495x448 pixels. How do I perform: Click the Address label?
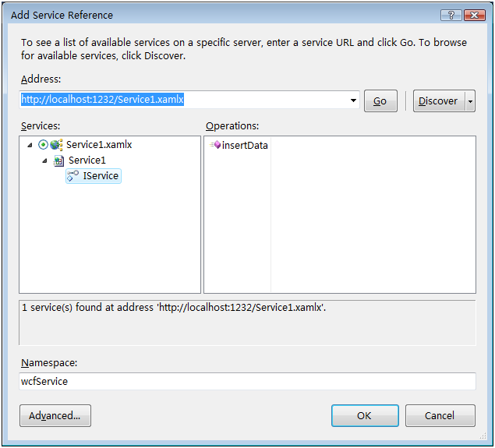[41, 79]
